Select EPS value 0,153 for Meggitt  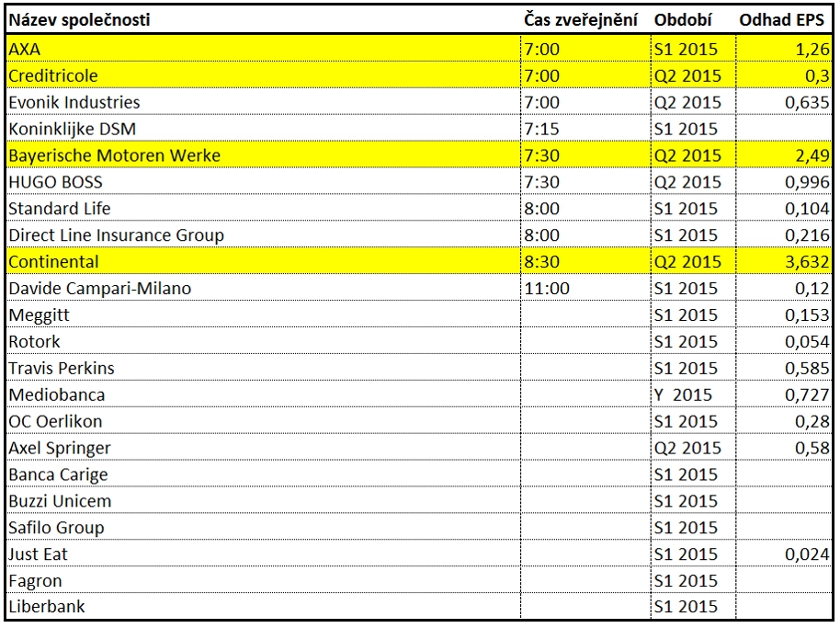(x=807, y=314)
